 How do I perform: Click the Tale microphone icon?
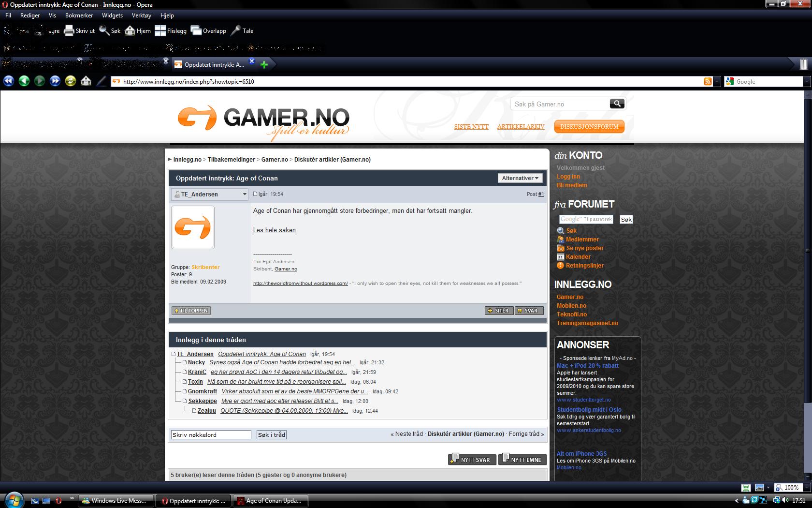235,30
